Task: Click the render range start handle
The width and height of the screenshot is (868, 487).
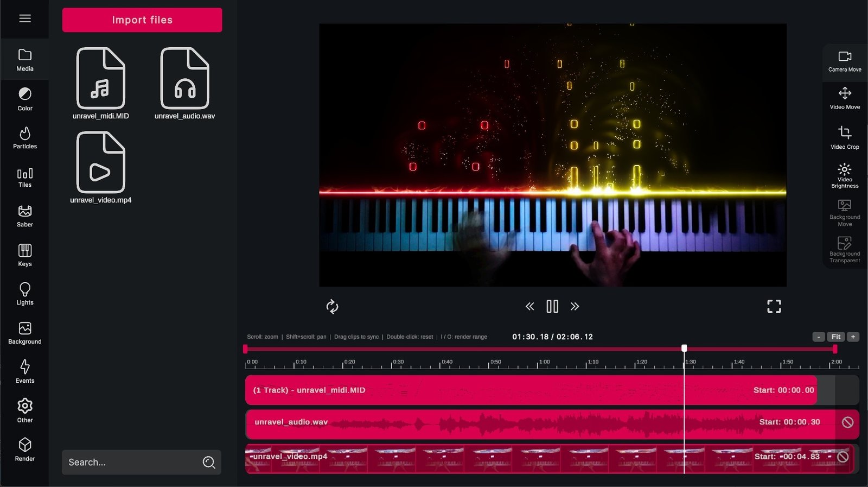Action: 245,349
